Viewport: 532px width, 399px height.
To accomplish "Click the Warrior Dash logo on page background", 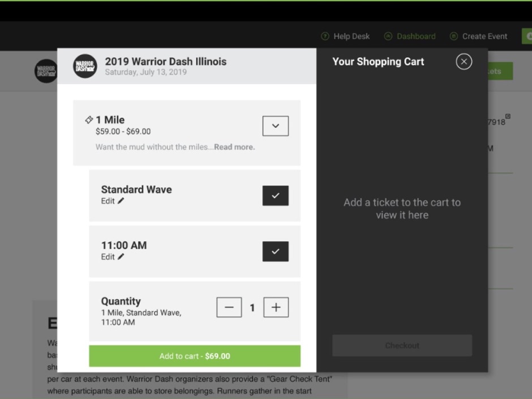I will tap(46, 71).
